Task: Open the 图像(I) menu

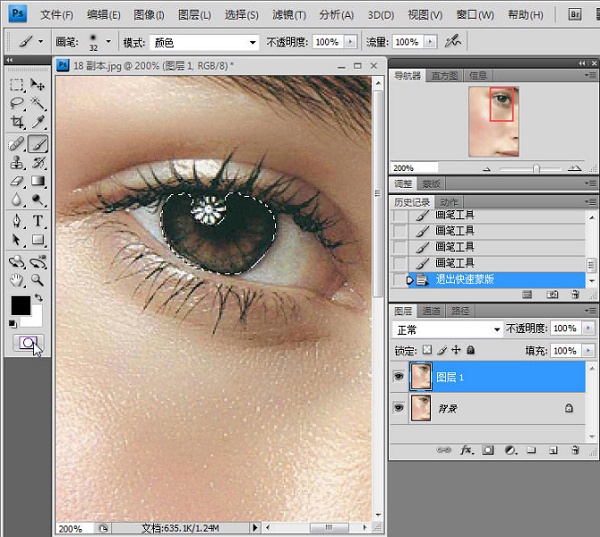Action: [148, 15]
